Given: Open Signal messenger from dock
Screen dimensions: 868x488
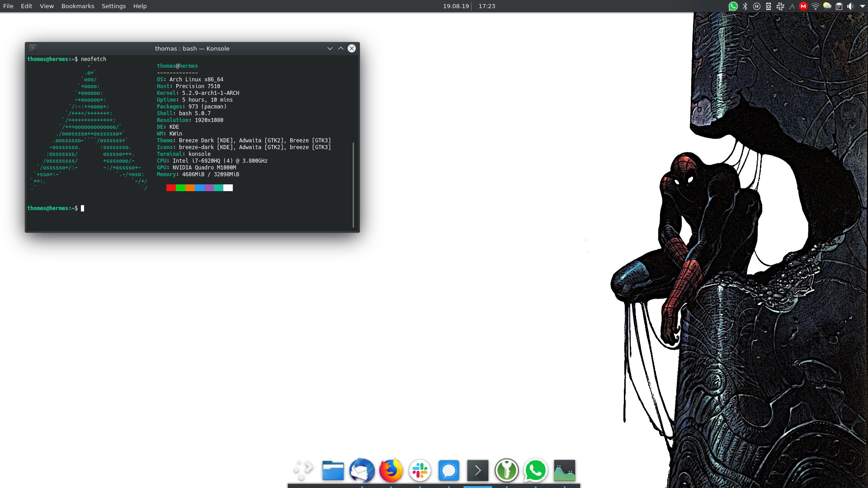Looking at the screenshot, I should (x=449, y=470).
